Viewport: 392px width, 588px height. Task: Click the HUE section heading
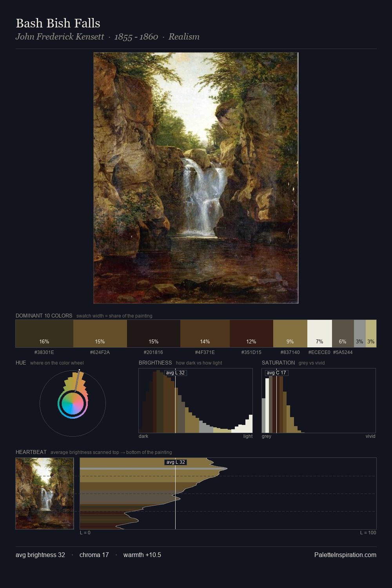pyautogui.click(x=21, y=363)
